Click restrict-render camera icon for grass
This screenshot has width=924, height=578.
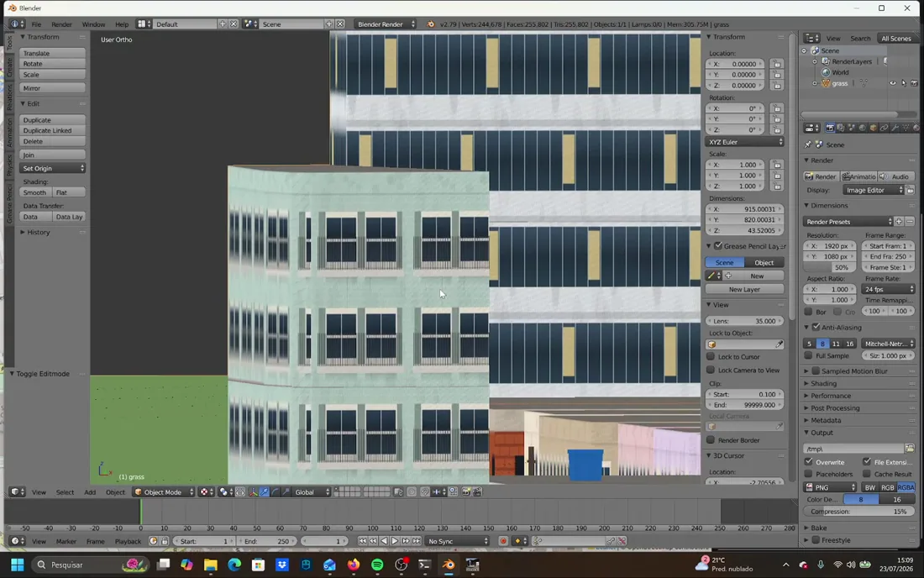point(914,84)
